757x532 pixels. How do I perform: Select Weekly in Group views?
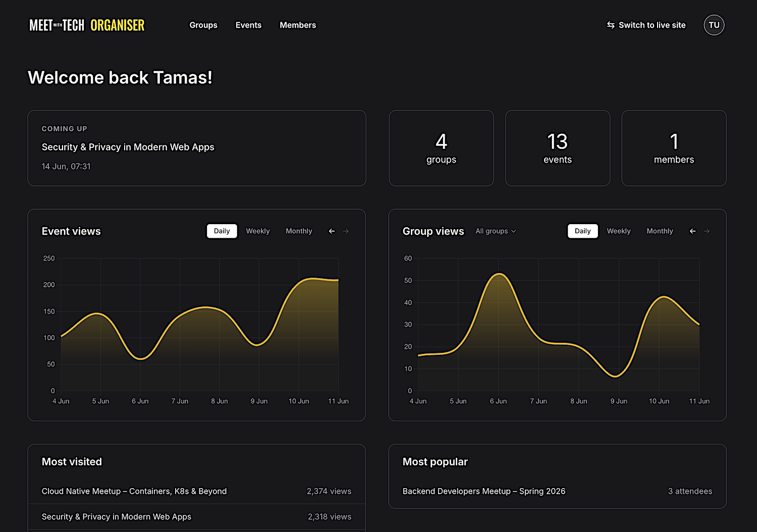point(619,231)
